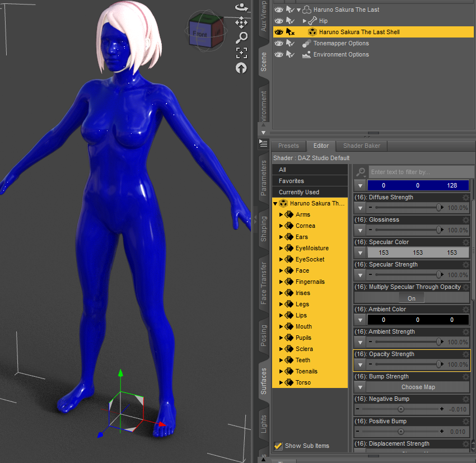Screen dimensions: 476x463
Task: Click Choose Map under Bump Strength
Action: pyautogui.click(x=418, y=387)
